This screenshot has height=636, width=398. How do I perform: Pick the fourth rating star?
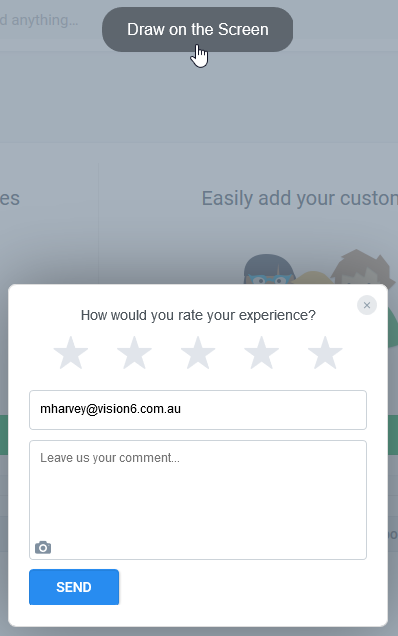pos(262,353)
